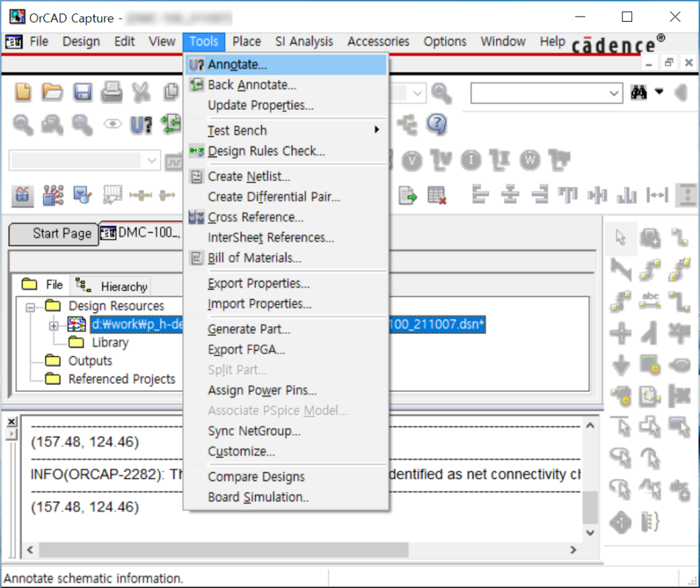Viewport: 700px width, 588px height.
Task: Click the Cut scissors icon
Action: 141,92
